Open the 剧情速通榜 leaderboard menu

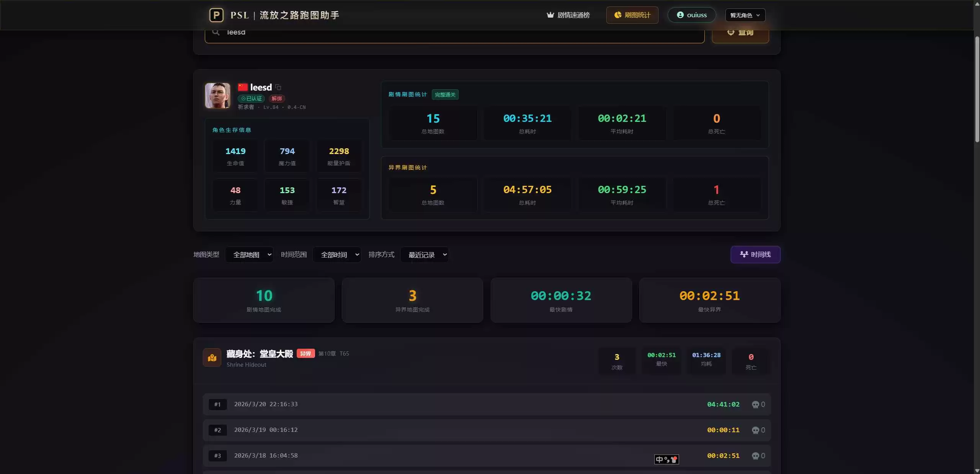[x=568, y=15]
